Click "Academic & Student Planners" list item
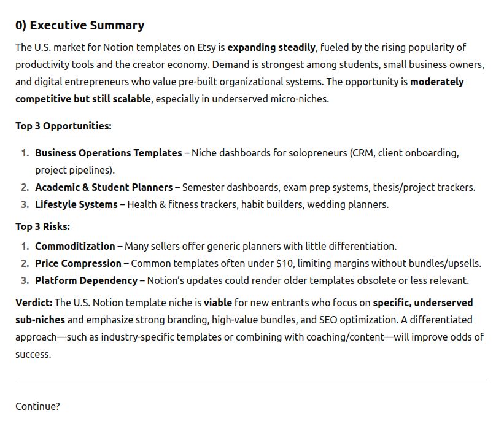Viewport: 504px width, 424px height. (x=103, y=187)
